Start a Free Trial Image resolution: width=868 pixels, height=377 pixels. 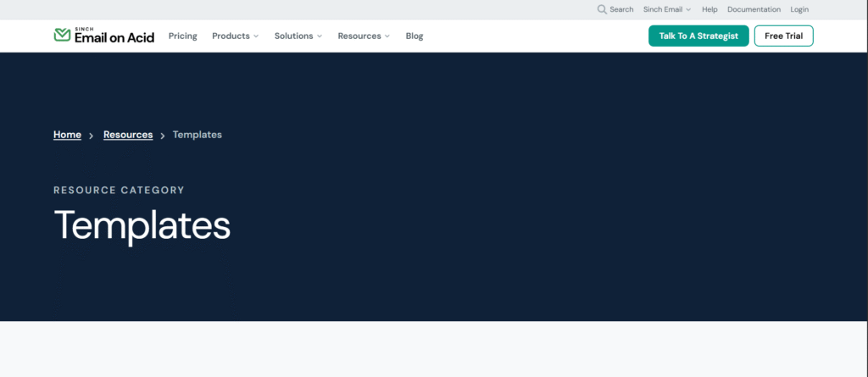coord(783,36)
